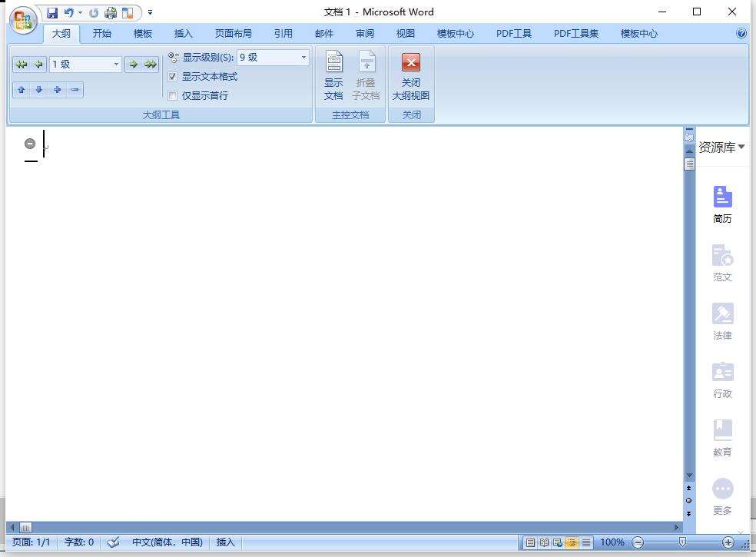Viewport: 756px width, 557px height.
Task: Click 更多 for more resources
Action: (722, 496)
